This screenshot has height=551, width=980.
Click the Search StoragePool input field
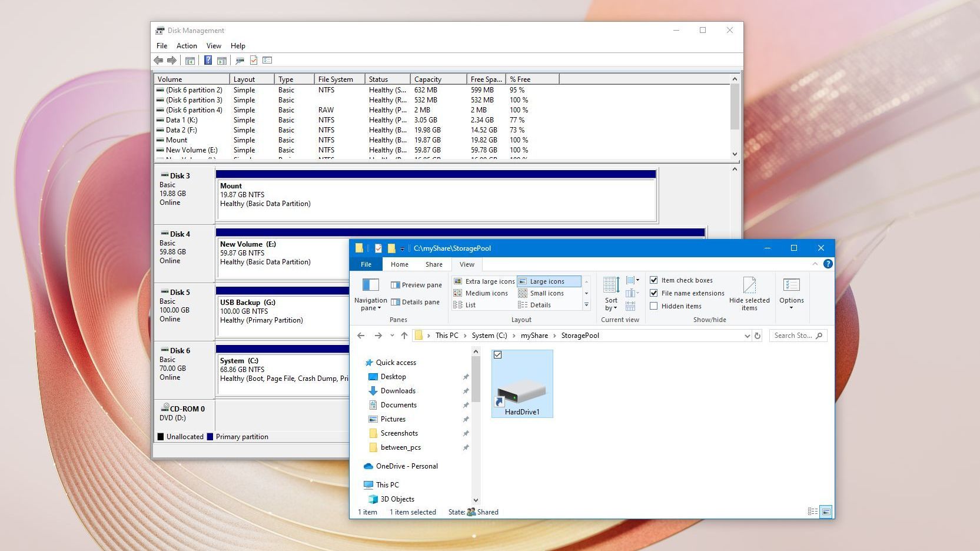click(x=792, y=336)
